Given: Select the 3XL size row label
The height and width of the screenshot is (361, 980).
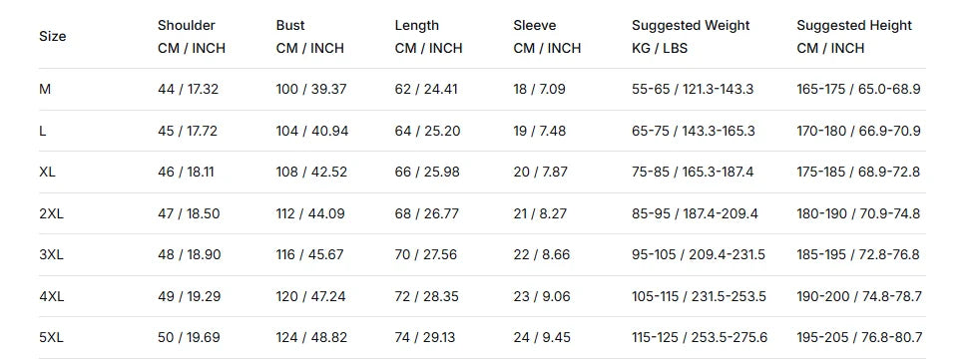Looking at the screenshot, I should tap(51, 255).
